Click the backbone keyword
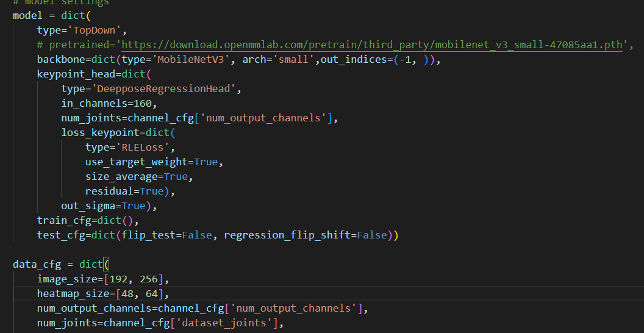 pos(61,59)
